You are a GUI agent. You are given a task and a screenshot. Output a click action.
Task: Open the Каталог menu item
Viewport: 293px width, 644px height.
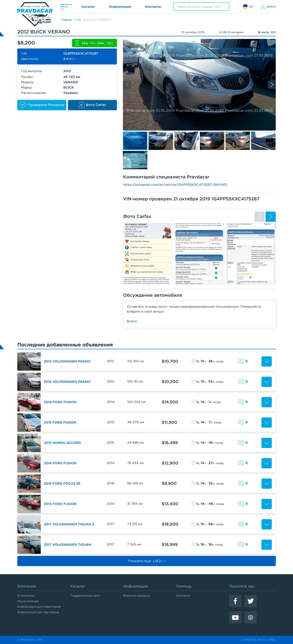tap(88, 7)
